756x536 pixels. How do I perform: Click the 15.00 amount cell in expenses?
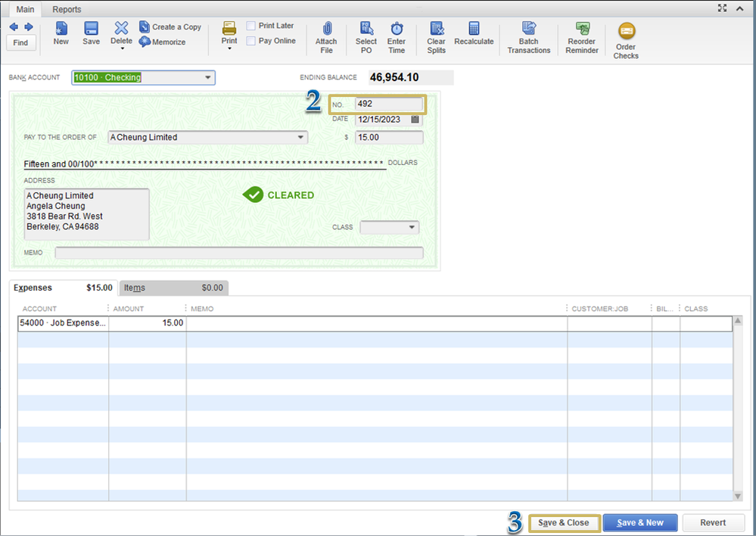[148, 323]
